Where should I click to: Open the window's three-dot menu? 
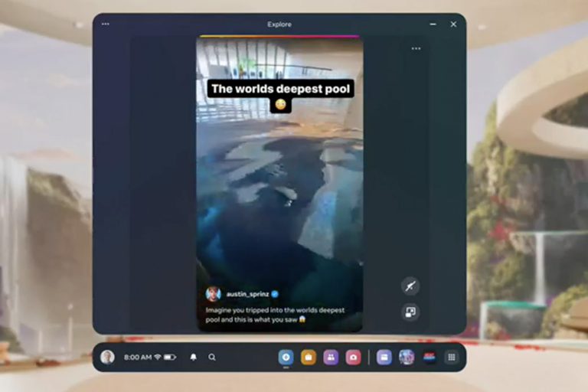tap(106, 24)
